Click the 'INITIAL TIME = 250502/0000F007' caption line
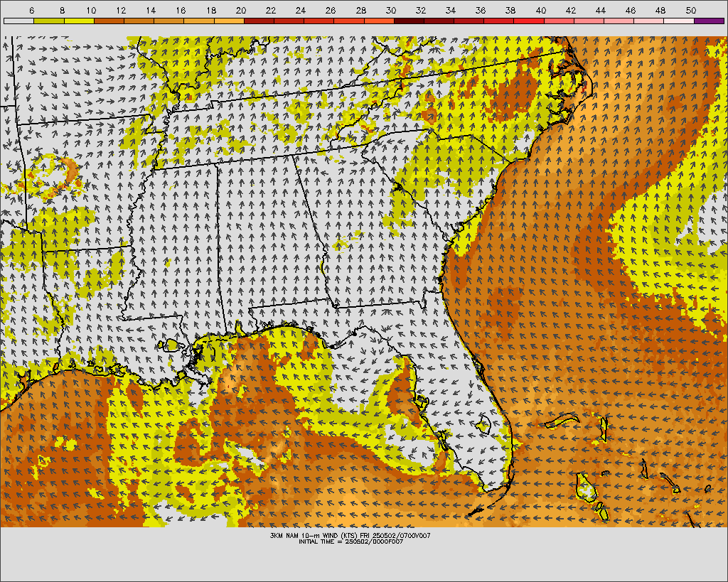This screenshot has height=582, width=728. coord(350,541)
